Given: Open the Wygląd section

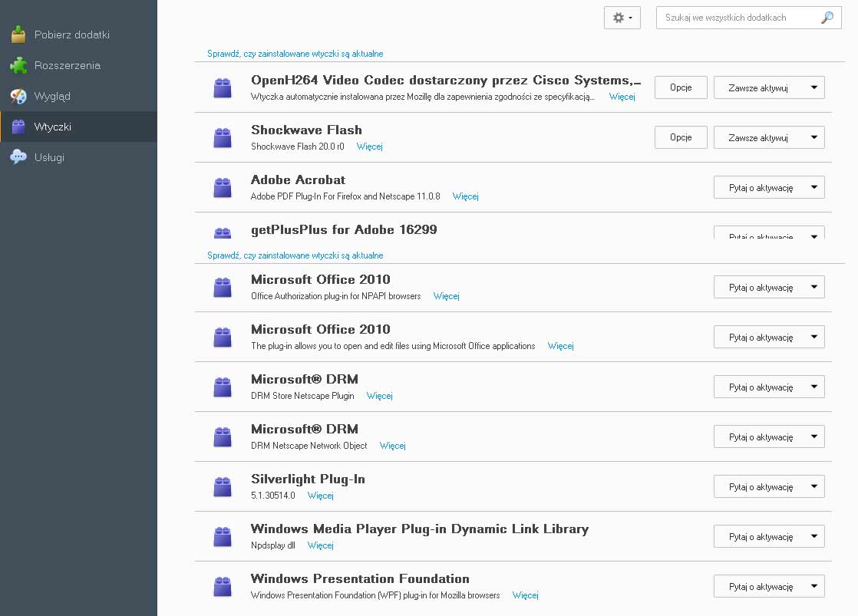Looking at the screenshot, I should click(x=78, y=96).
